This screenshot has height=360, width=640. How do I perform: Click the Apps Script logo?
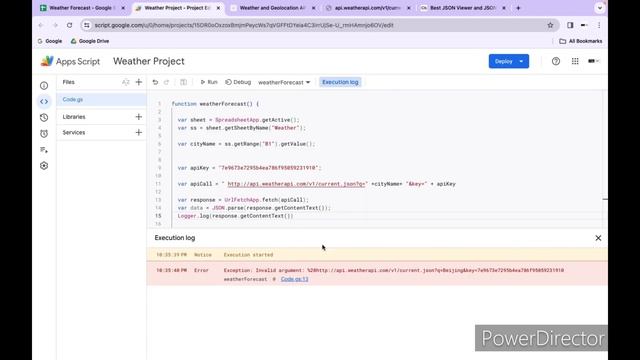click(x=70, y=61)
